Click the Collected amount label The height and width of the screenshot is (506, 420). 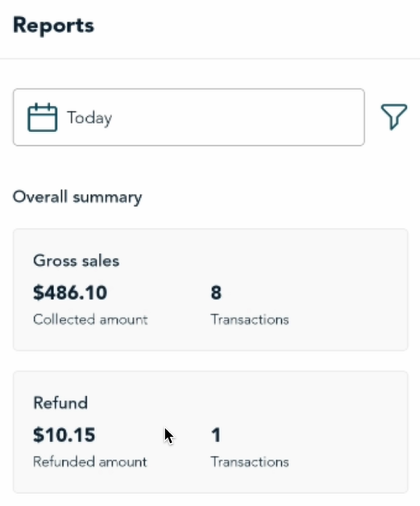point(90,320)
